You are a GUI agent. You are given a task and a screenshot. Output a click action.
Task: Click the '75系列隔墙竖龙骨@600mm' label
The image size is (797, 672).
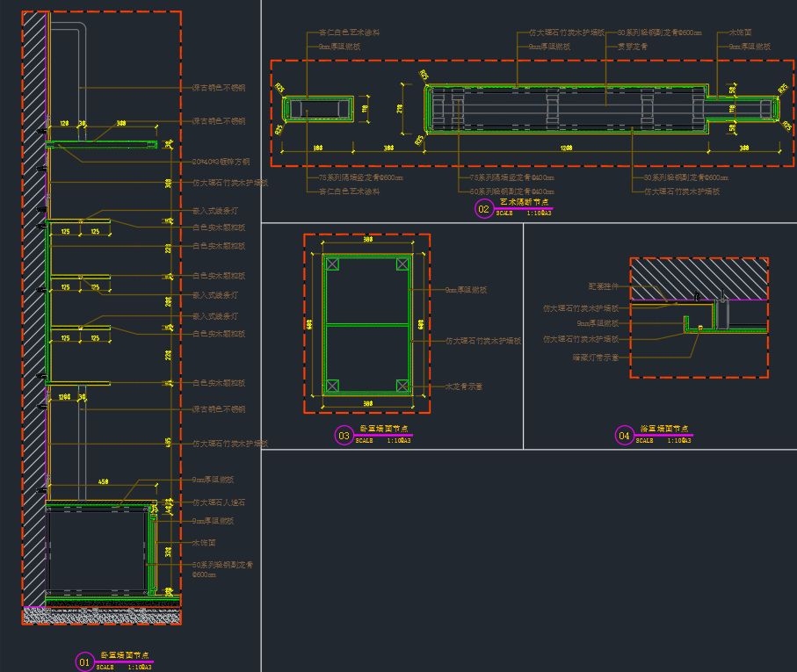coord(361,177)
